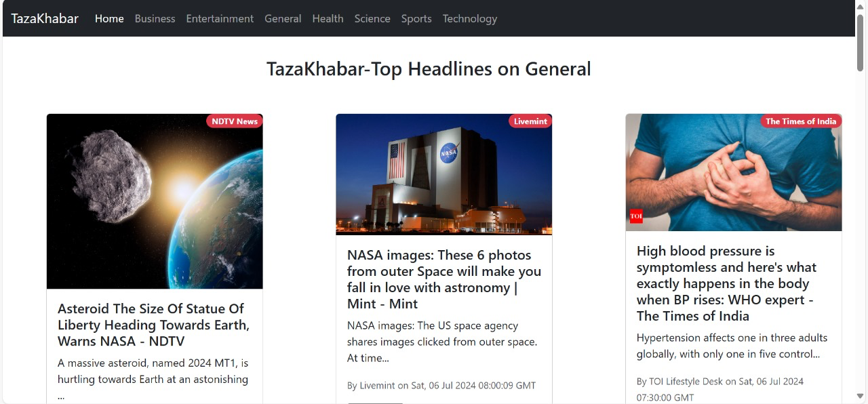
Task: Click the NASA images article title
Action: pyautogui.click(x=443, y=279)
